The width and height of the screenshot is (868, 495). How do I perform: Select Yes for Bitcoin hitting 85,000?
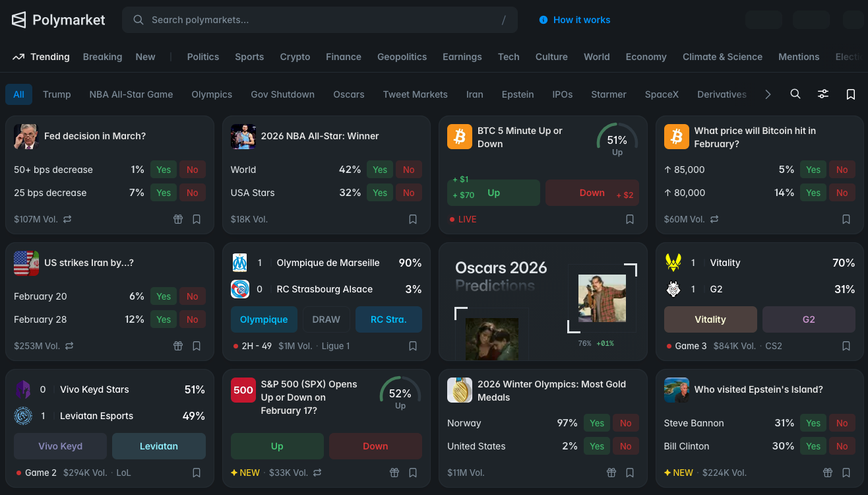(x=813, y=170)
